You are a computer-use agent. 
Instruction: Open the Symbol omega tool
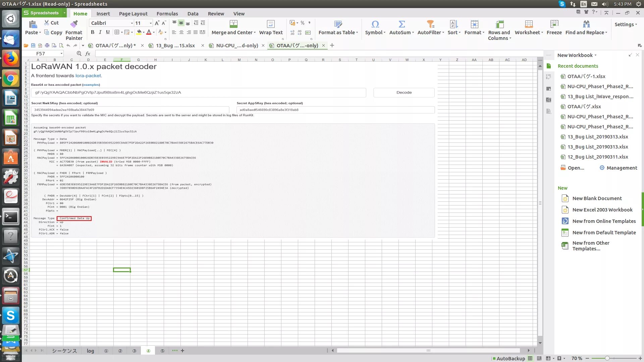tap(375, 24)
